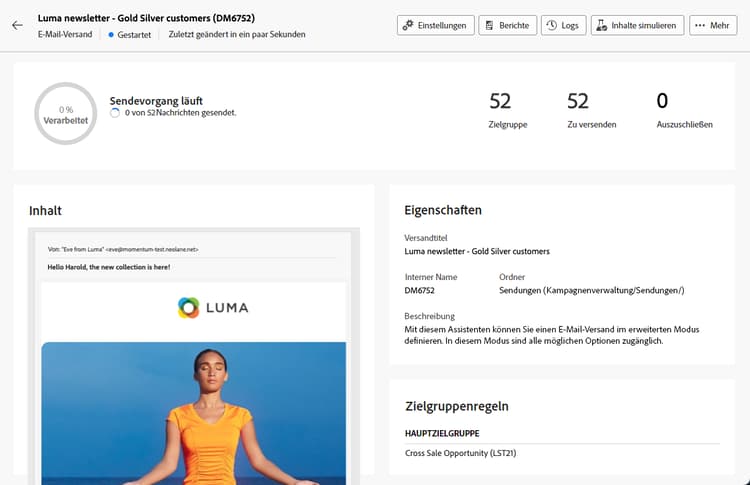Viewport: 750px width, 485px height.
Task: Click the sender line Eve from Luma
Action: point(123,249)
